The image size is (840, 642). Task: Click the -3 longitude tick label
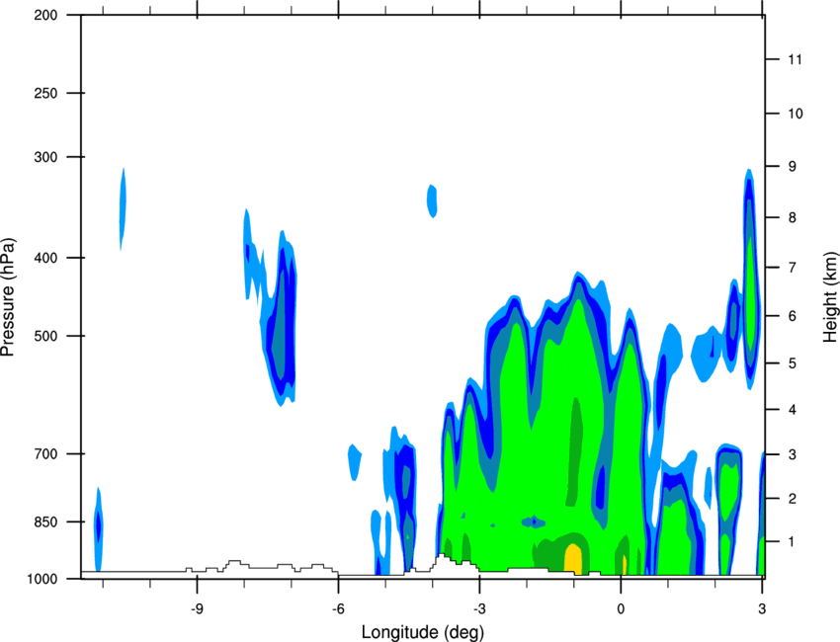point(479,608)
